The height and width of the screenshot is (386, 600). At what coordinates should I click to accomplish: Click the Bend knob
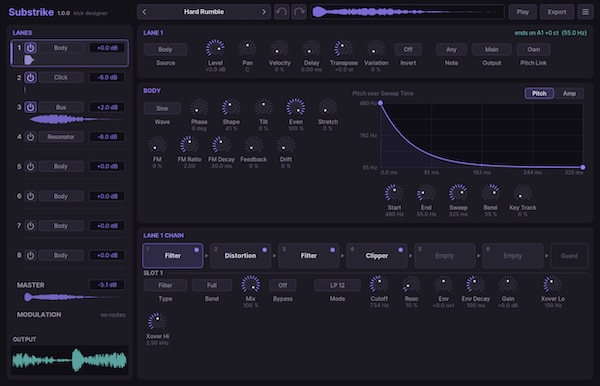(x=491, y=193)
